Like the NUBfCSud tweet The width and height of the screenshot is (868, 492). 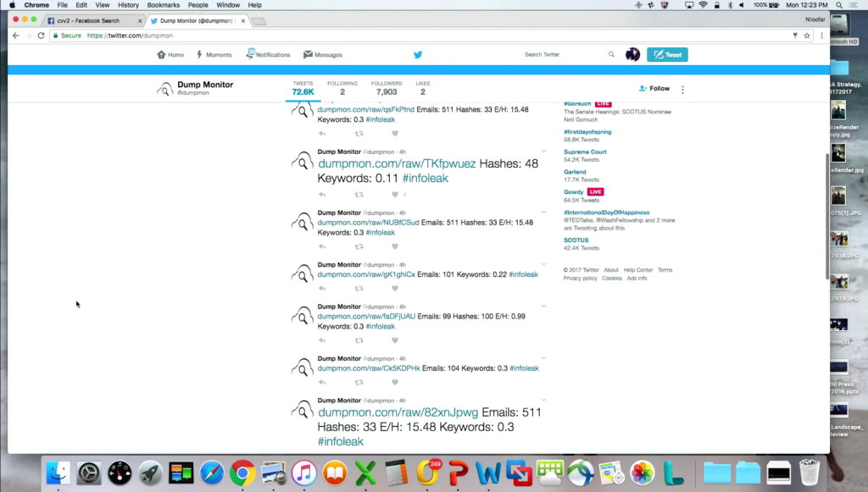(x=395, y=246)
